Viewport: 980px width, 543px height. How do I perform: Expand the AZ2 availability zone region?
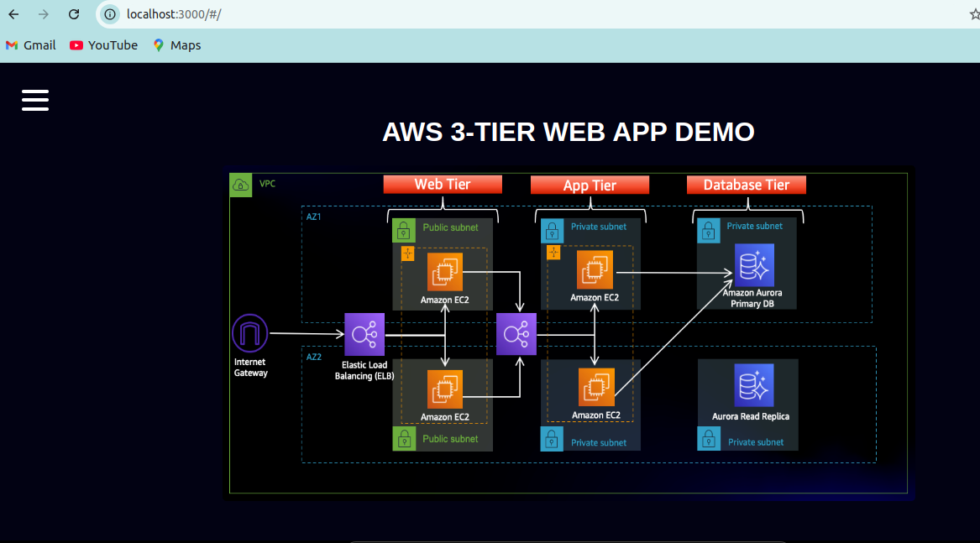pyautogui.click(x=312, y=356)
